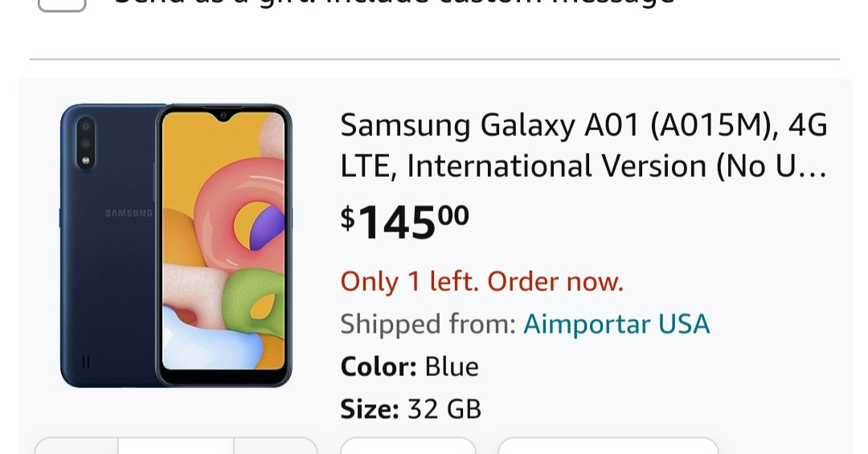The width and height of the screenshot is (868, 454).
Task: Check the "Send as a gift" checkbox
Action: 62,4
